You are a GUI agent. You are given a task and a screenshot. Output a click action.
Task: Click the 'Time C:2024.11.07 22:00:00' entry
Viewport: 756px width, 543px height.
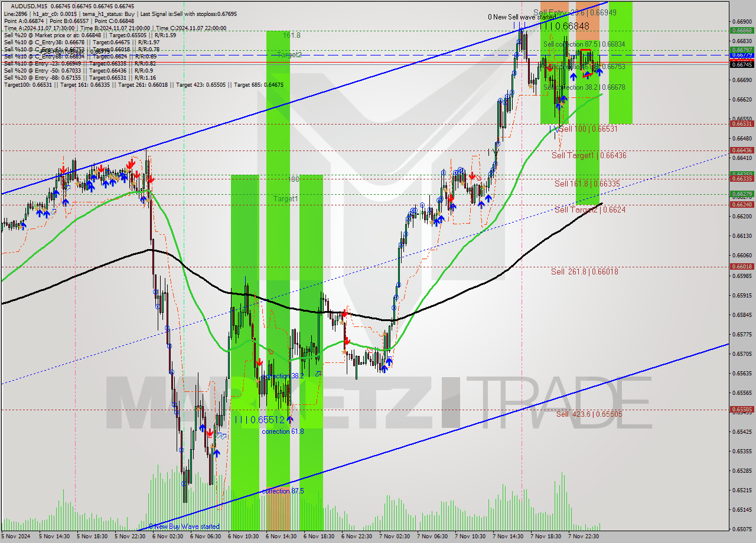click(190, 28)
